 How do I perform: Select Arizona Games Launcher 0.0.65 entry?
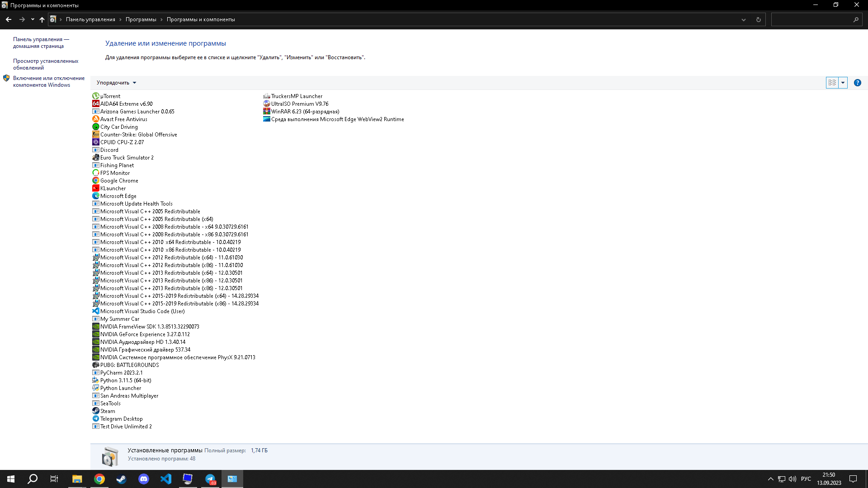(133, 112)
